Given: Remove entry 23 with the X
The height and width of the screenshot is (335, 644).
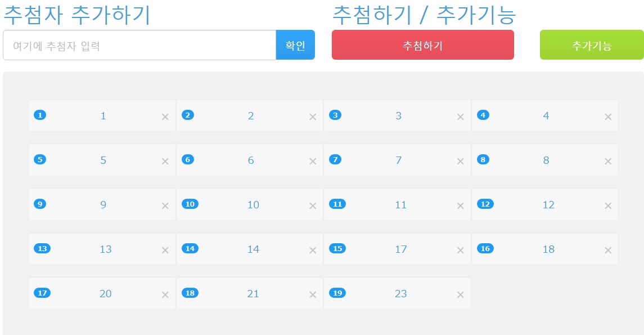Looking at the screenshot, I should (461, 294).
